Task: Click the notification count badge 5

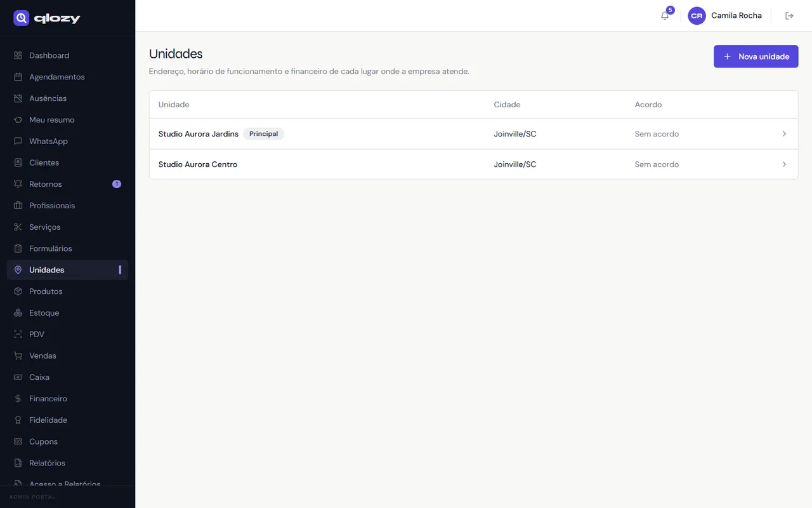Action: (671, 10)
